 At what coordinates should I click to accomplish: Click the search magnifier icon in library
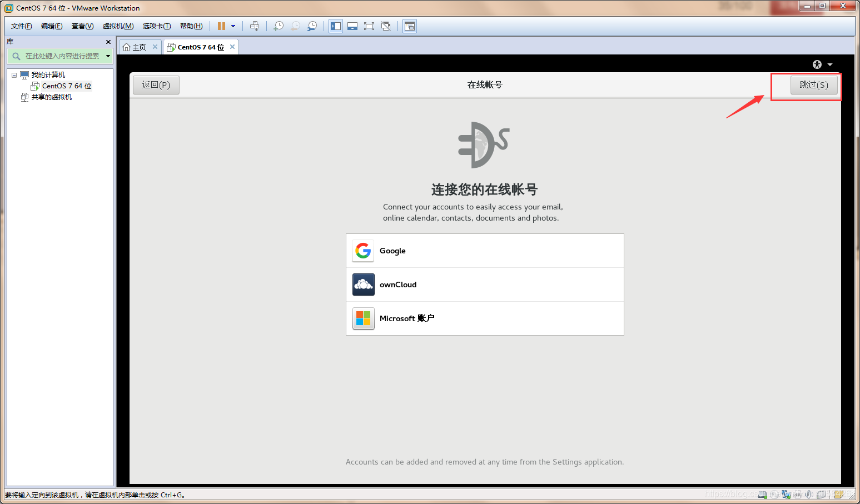pos(16,56)
